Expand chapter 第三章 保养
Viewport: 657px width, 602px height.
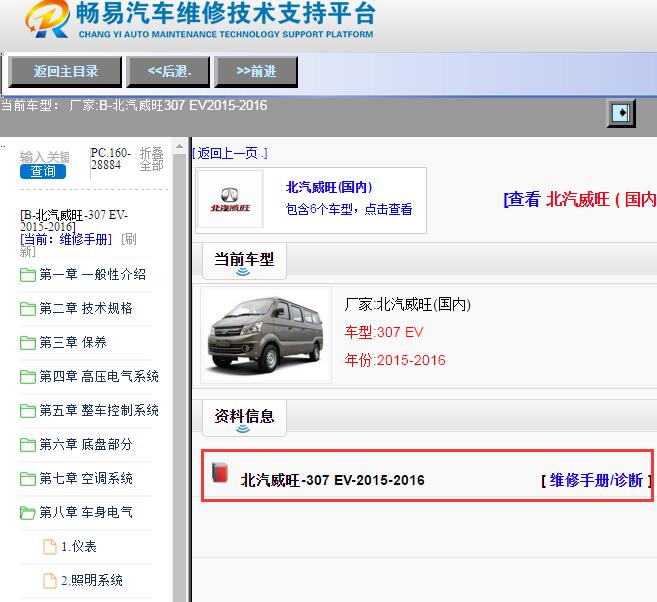[x=73, y=342]
